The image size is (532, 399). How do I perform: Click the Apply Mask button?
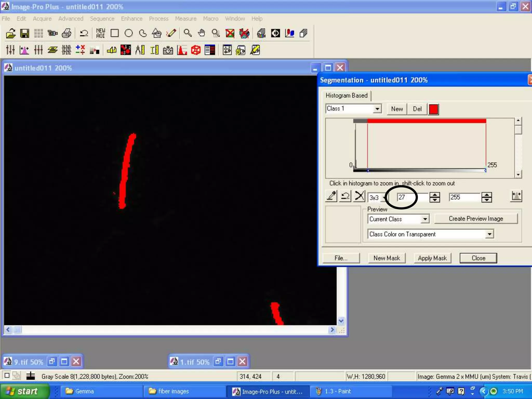click(x=432, y=258)
